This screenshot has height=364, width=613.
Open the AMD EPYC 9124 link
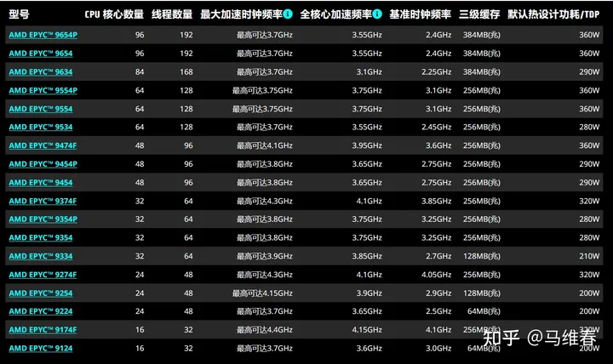point(41,348)
